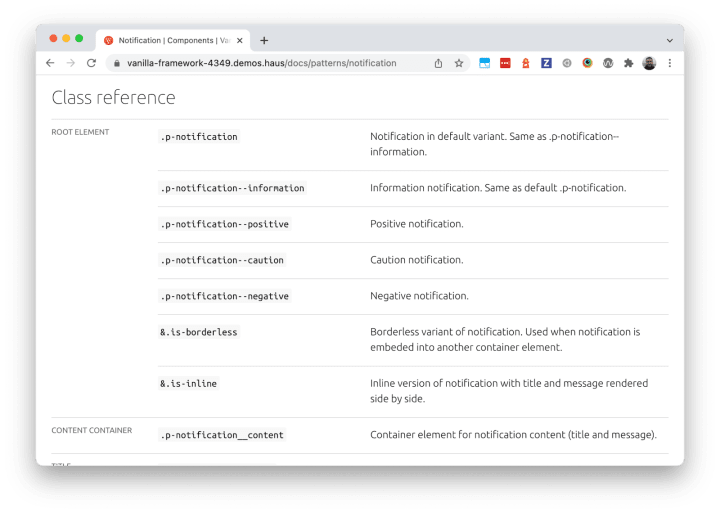720x513 pixels.
Task: Reload the notification docs page
Action: click(x=91, y=63)
